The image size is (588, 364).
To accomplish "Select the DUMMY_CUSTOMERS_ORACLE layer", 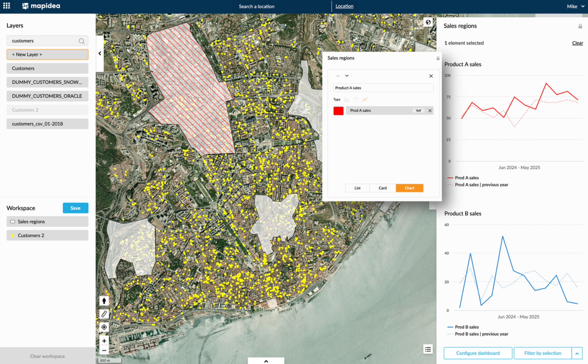I will coord(47,96).
